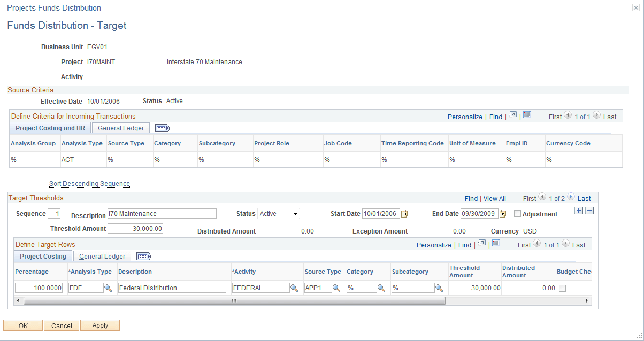This screenshot has width=644, height=341.
Task: Close the Projects Funds Distribution dialog
Action: coord(634,7)
